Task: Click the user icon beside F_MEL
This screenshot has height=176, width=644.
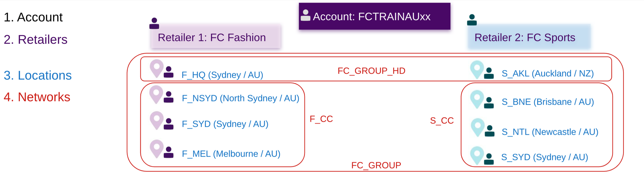Action: 168,152
